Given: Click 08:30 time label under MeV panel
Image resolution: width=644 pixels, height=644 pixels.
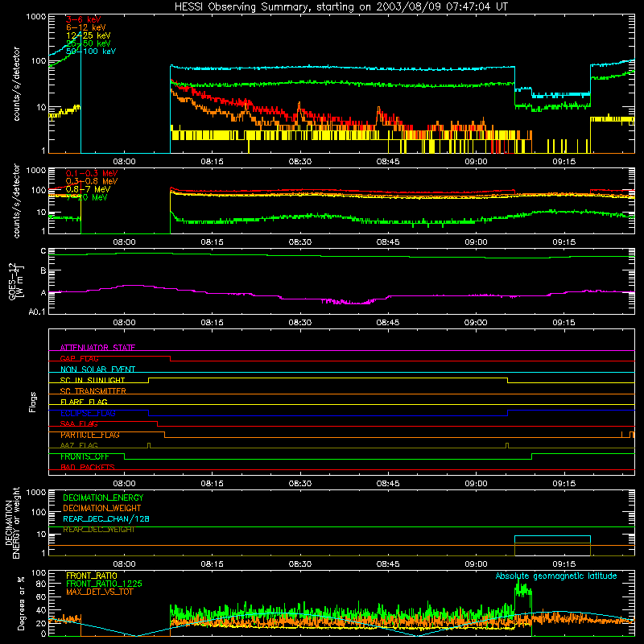Looking at the screenshot, I should 299,242.
